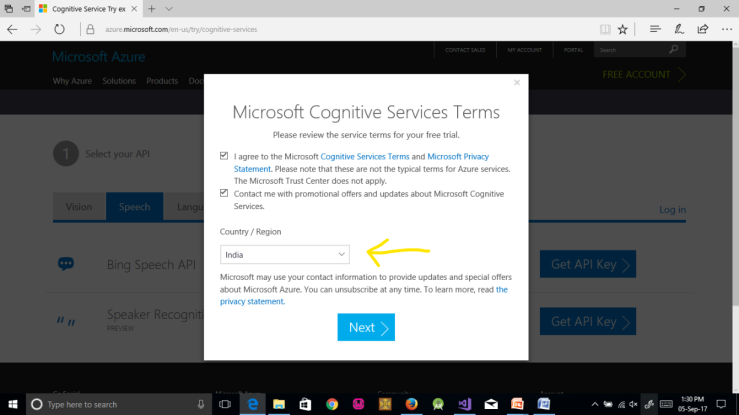739x415 pixels.
Task: Open Edge Settings and more menu
Action: [726, 29]
